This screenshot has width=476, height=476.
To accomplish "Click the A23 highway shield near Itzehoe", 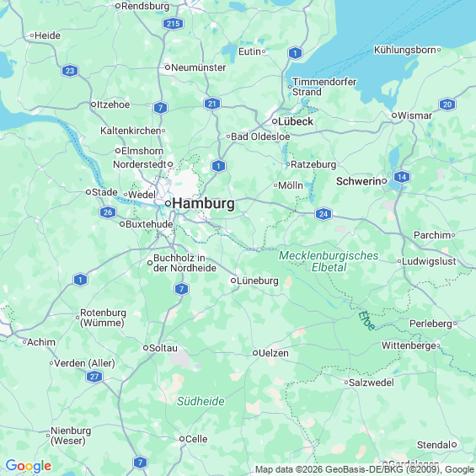I will click(70, 71).
